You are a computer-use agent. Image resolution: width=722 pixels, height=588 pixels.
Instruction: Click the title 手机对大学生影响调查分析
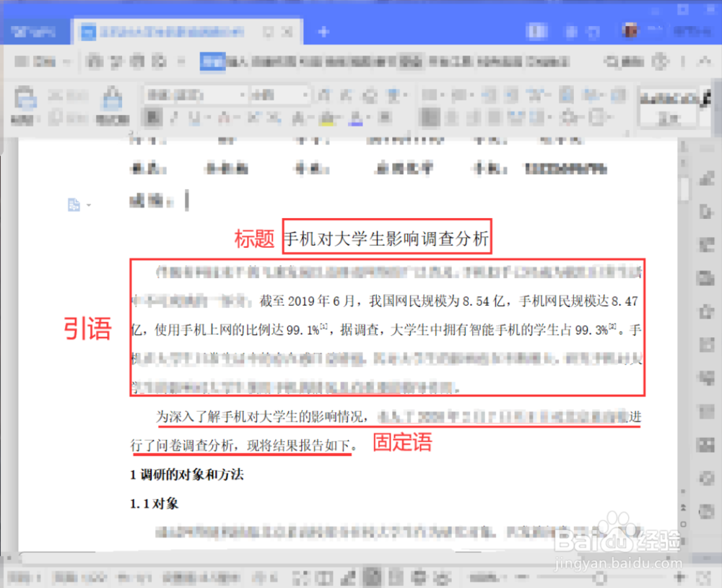(386, 238)
